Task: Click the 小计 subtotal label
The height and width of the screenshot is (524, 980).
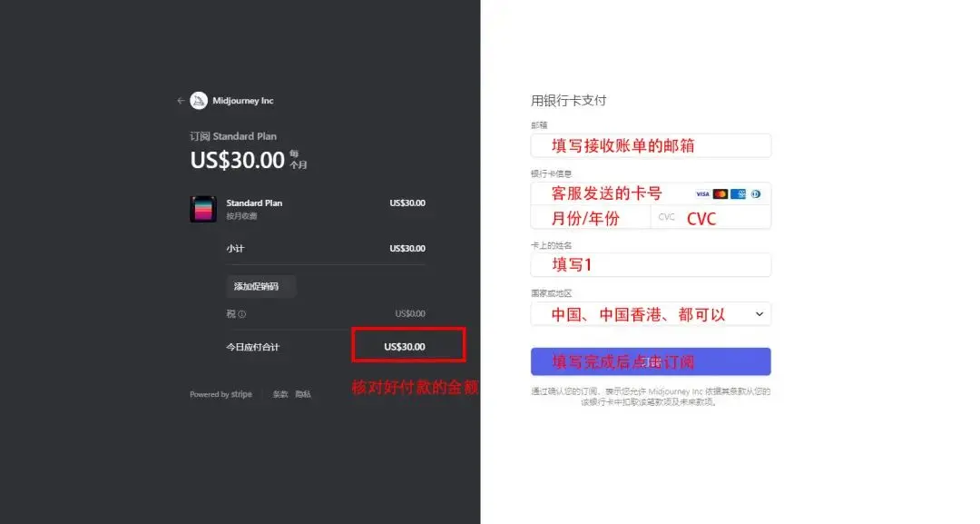Action: click(235, 248)
